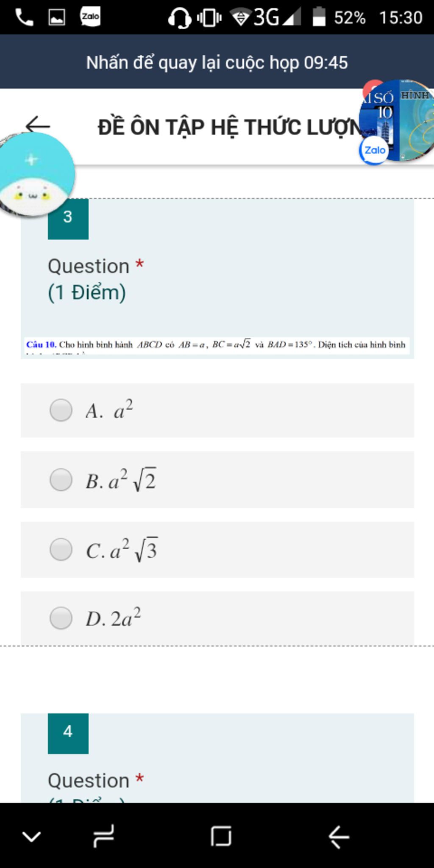Screen dimensions: 434x868
Task: Tap the Android back navigation arrow
Action: 339,837
